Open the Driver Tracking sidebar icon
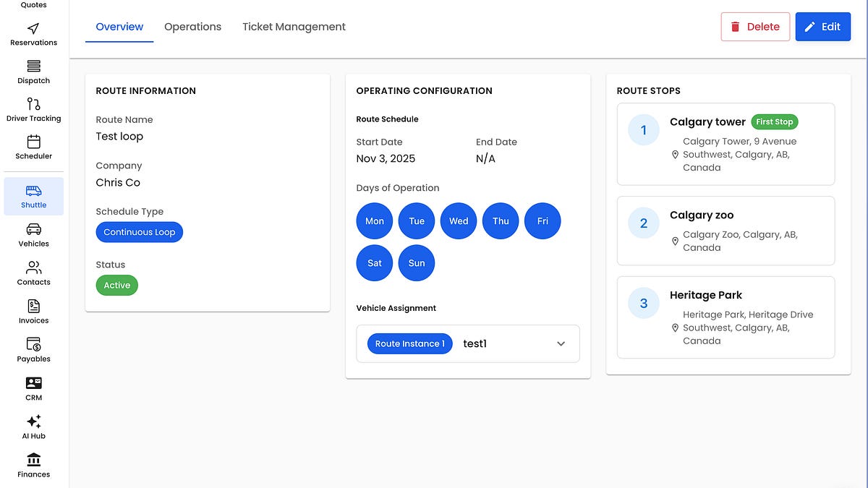 [x=33, y=104]
